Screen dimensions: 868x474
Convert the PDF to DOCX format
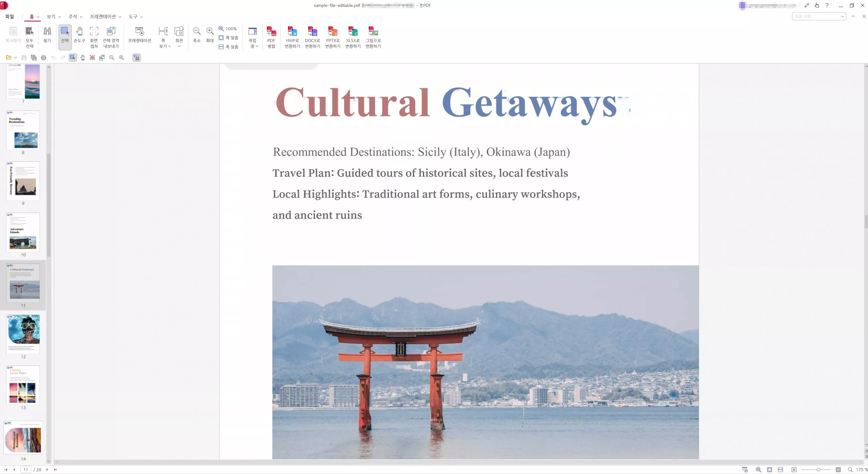point(312,37)
